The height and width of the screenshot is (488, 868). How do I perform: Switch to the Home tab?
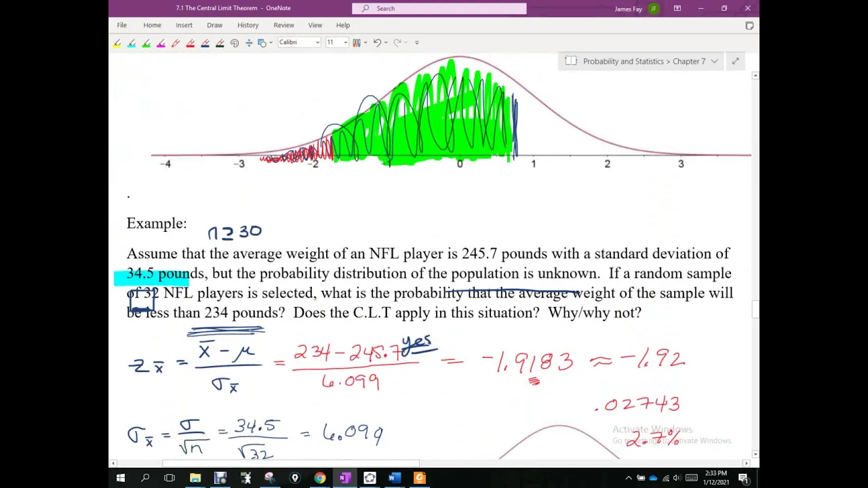click(152, 25)
